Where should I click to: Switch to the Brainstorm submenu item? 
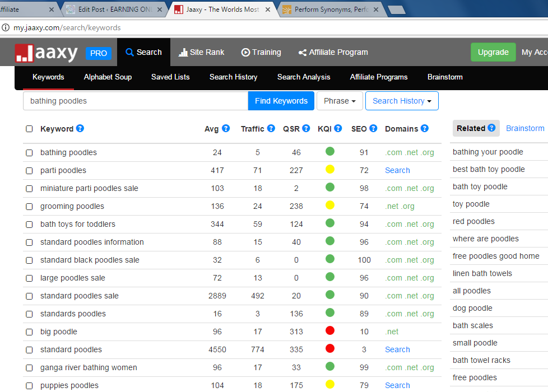[445, 77]
